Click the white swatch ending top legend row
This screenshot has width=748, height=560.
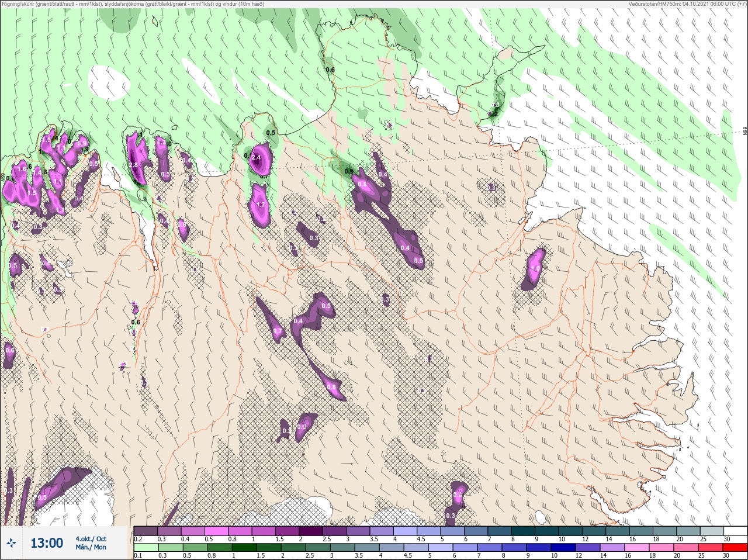[x=735, y=531]
